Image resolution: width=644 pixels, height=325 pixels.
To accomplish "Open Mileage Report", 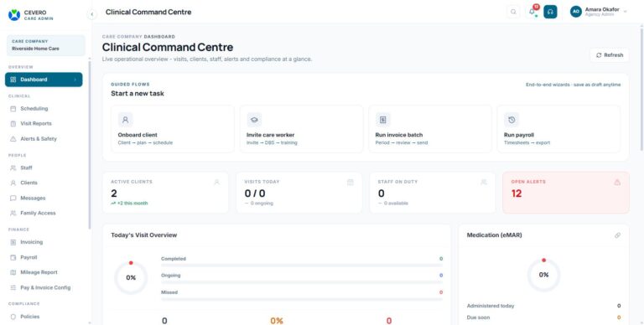I will [44, 272].
